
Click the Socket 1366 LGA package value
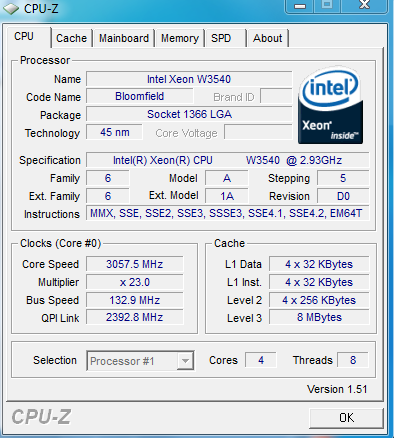[189, 114]
